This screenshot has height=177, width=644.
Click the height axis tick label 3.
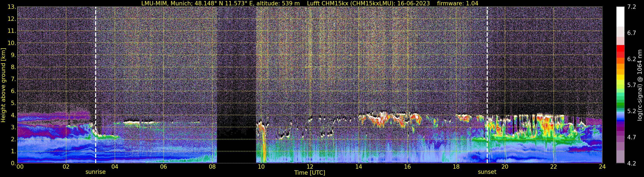pos(13,127)
